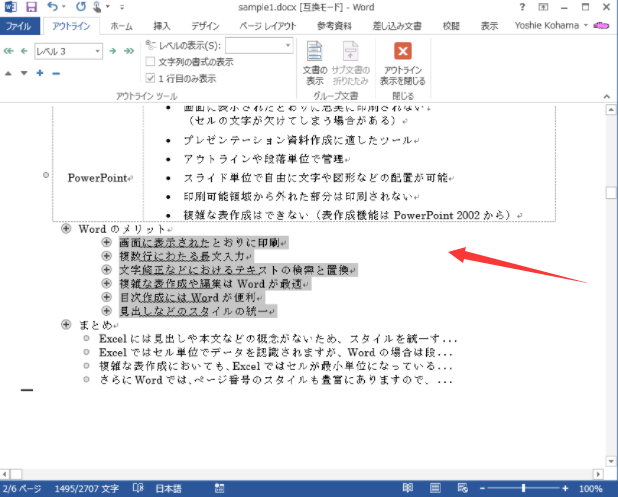Switch to the 校閲 tab

click(x=451, y=26)
